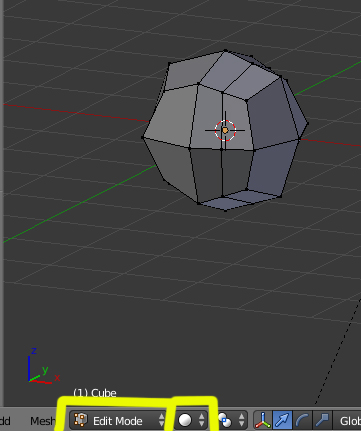Open the pivot point selector
This screenshot has width=361, height=431.
(232, 420)
